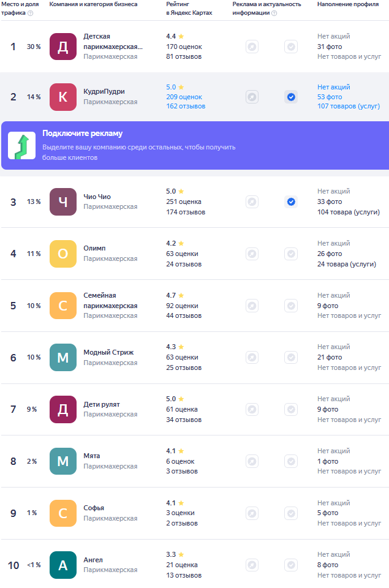Click the 'М' avatar of Мята

63,461
